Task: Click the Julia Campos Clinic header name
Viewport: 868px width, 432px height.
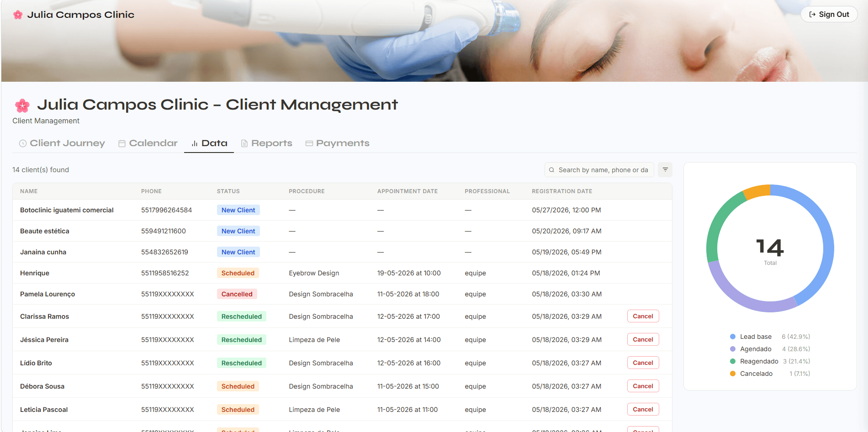Action: click(x=81, y=15)
